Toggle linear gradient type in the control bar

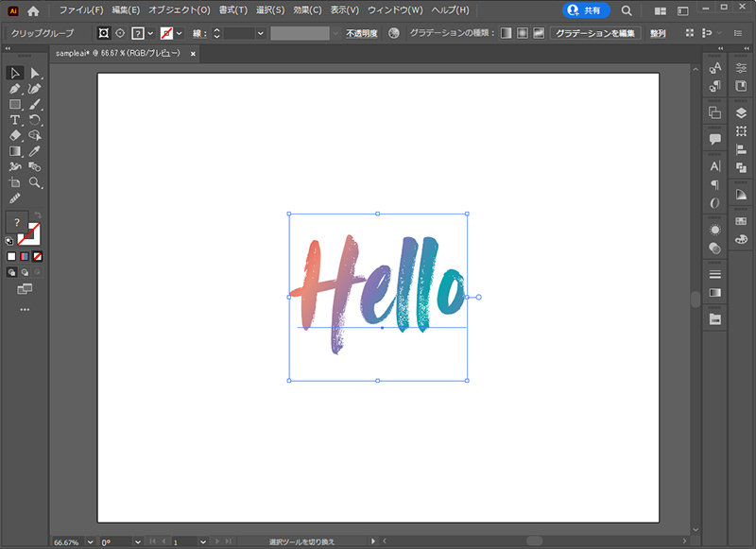tap(506, 33)
